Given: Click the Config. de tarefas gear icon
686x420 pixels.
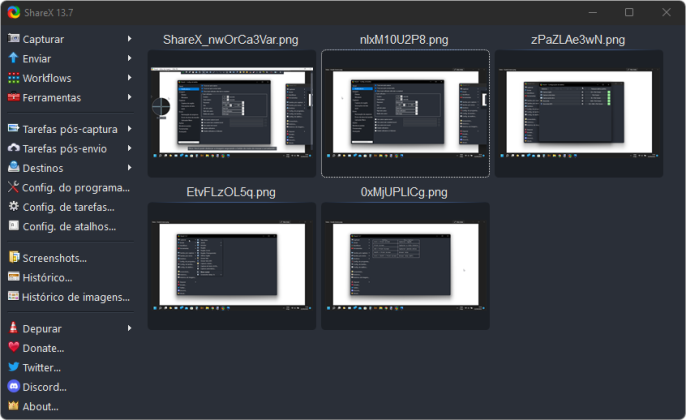Looking at the screenshot, I should pyautogui.click(x=14, y=206).
